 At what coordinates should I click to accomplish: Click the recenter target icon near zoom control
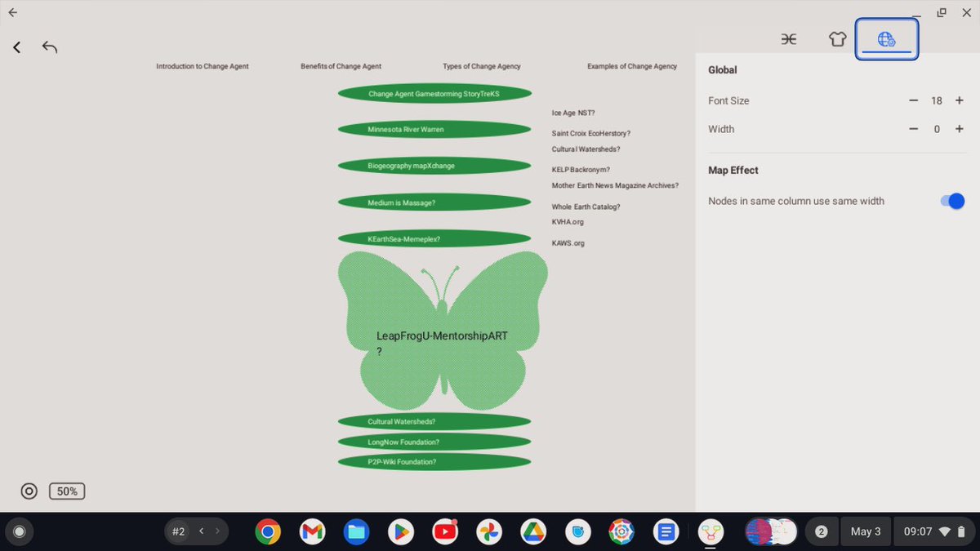point(29,491)
